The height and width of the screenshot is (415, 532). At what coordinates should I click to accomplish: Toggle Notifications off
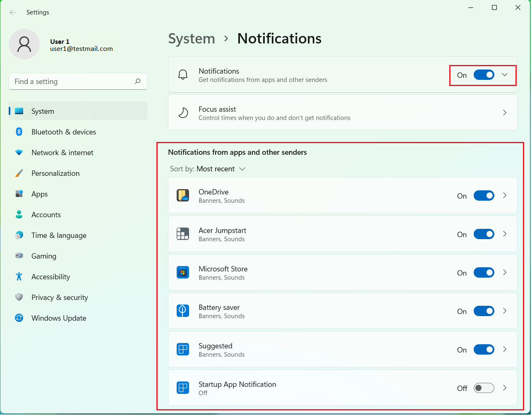pyautogui.click(x=484, y=75)
